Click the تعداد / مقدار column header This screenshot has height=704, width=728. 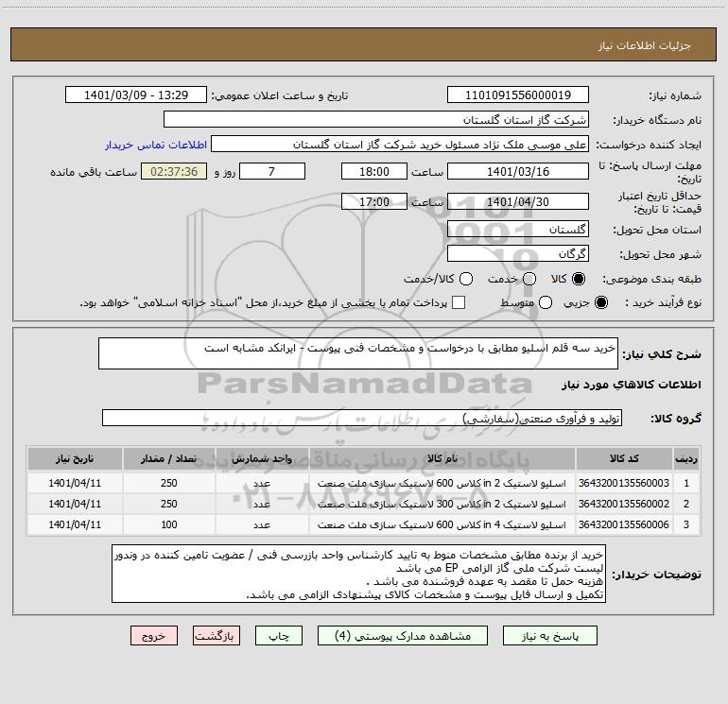pyautogui.click(x=169, y=459)
